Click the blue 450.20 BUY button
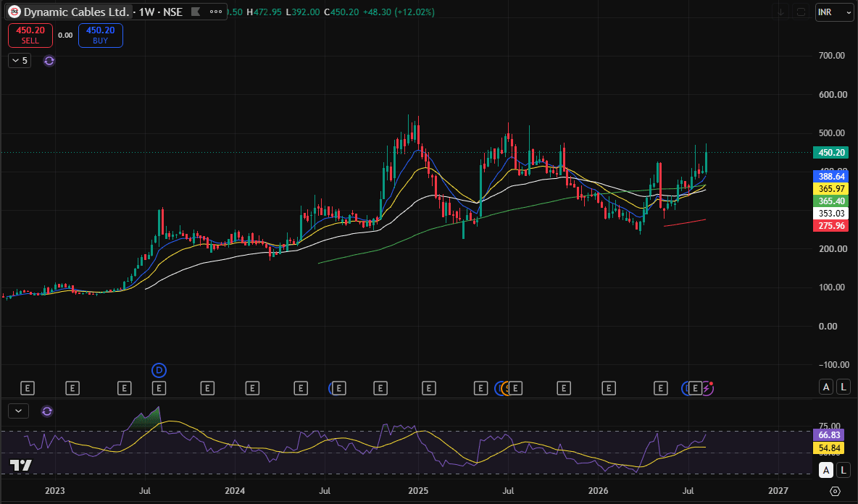The image size is (858, 504). pos(100,35)
